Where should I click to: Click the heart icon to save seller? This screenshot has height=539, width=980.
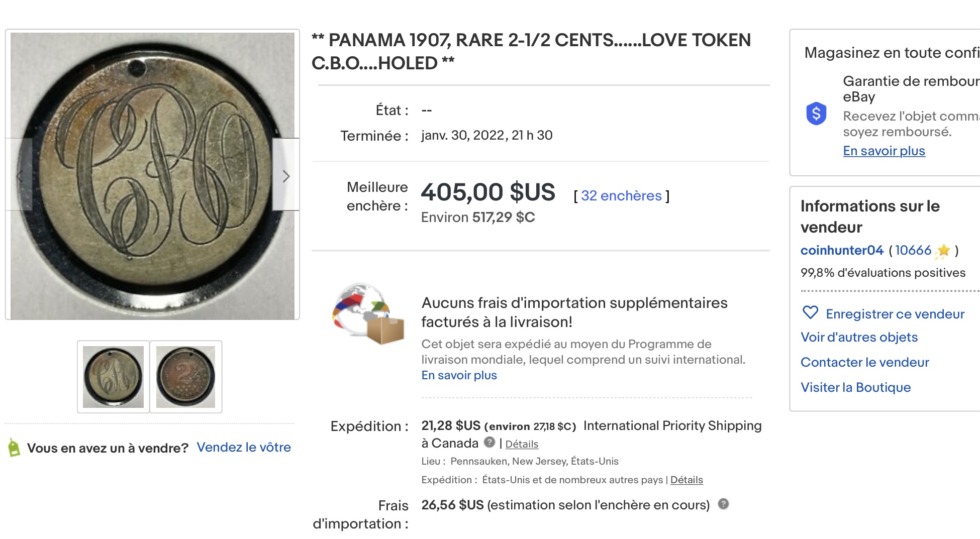pos(810,312)
